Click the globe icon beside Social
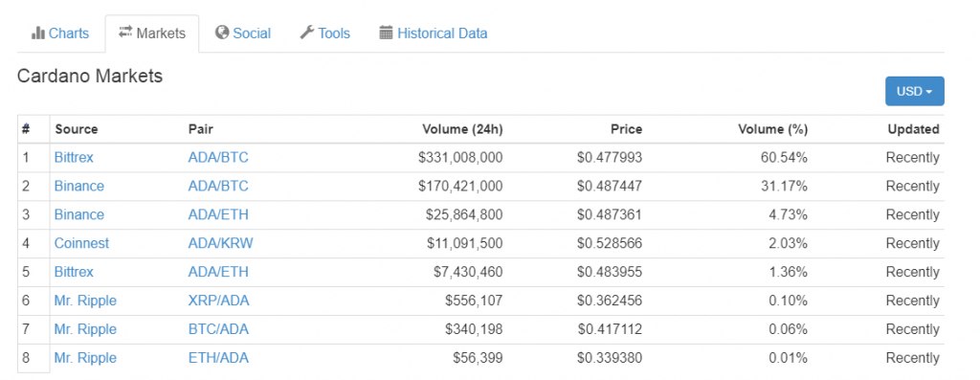Image resolution: width=980 pixels, height=380 pixels. tap(222, 33)
